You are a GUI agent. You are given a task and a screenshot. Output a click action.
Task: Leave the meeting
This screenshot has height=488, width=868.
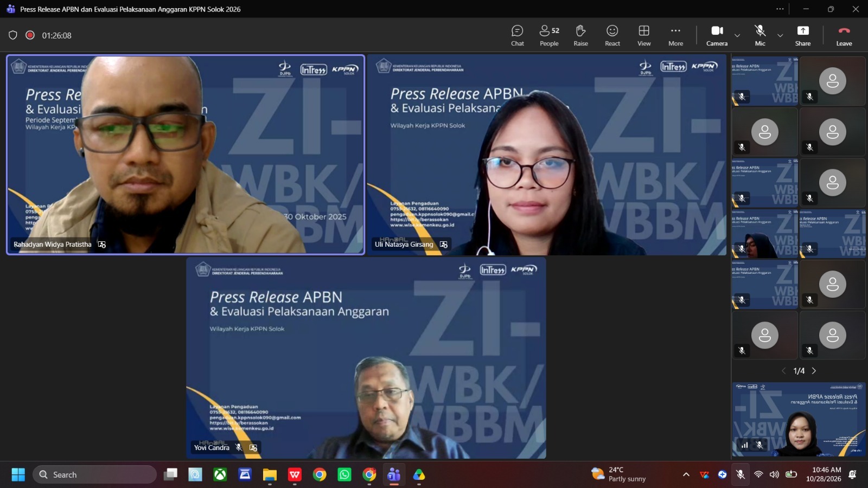(x=844, y=35)
